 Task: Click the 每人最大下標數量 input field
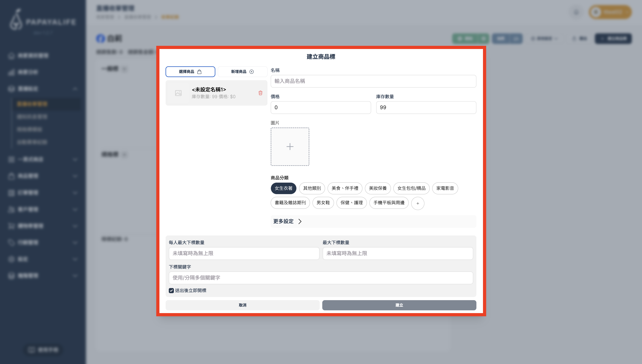tap(244, 253)
